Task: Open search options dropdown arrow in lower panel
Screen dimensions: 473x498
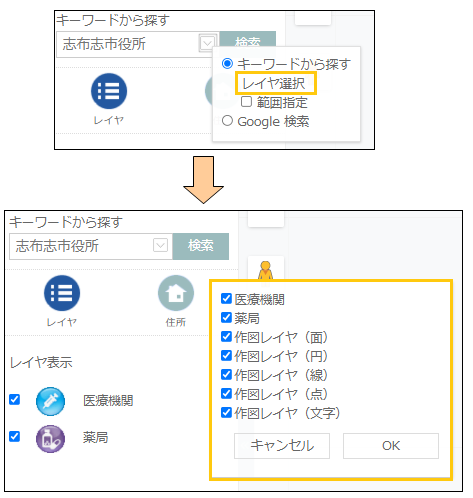Action: pyautogui.click(x=160, y=245)
